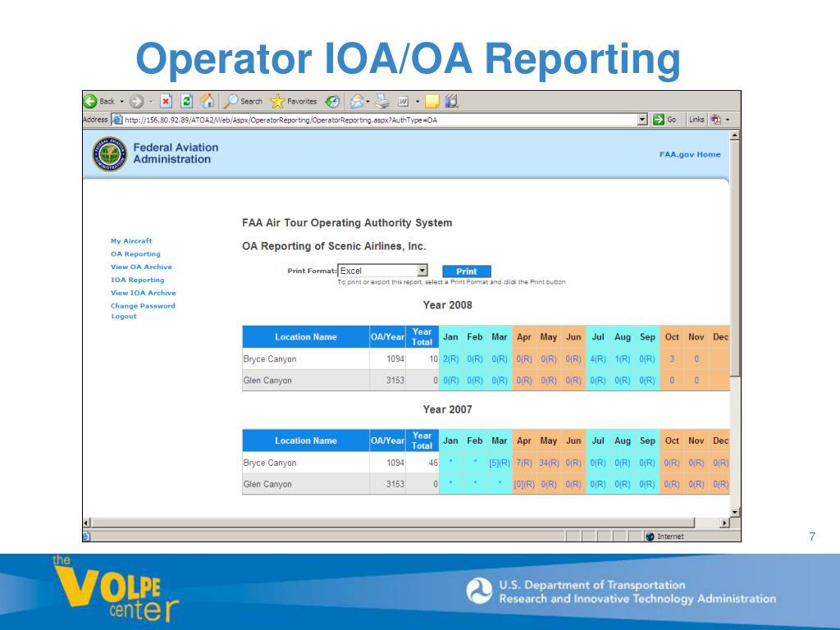Click the Print printer icon in toolbar

382,101
